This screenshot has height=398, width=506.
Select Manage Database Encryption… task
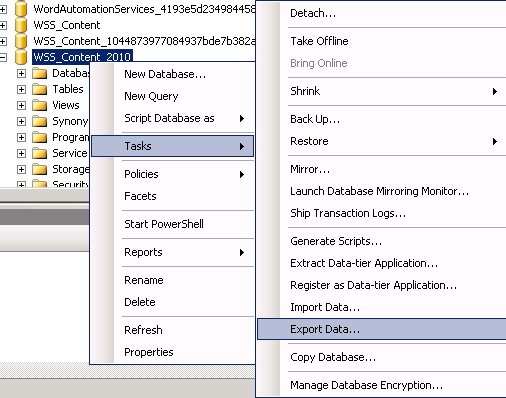tap(382, 385)
